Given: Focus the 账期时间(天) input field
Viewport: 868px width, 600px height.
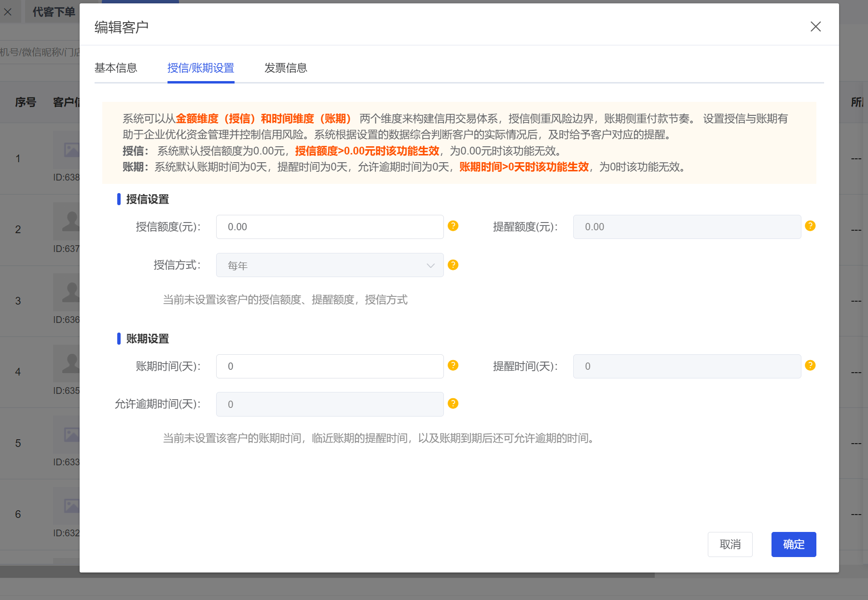Looking at the screenshot, I should 330,366.
